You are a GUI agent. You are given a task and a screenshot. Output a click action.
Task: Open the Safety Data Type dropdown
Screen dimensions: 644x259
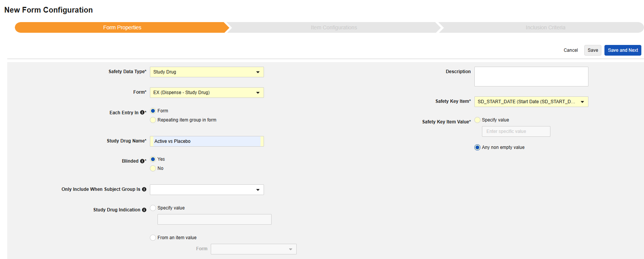pos(207,72)
